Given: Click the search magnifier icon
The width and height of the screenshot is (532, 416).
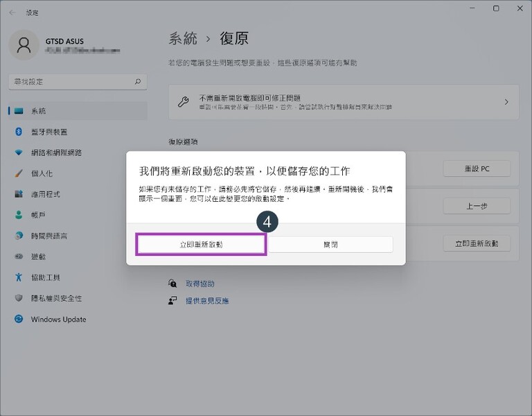Looking at the screenshot, I should pyautogui.click(x=138, y=82).
